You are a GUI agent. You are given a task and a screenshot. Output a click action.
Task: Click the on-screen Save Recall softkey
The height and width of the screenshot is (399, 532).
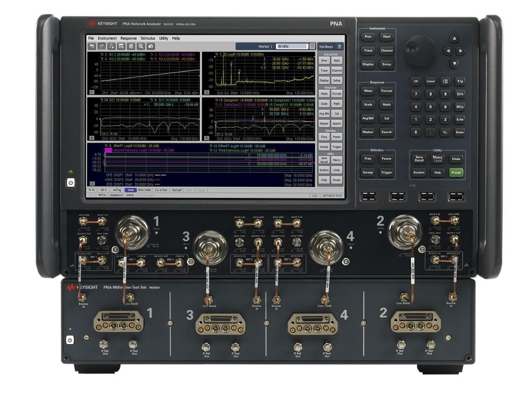pyautogui.click(x=324, y=160)
